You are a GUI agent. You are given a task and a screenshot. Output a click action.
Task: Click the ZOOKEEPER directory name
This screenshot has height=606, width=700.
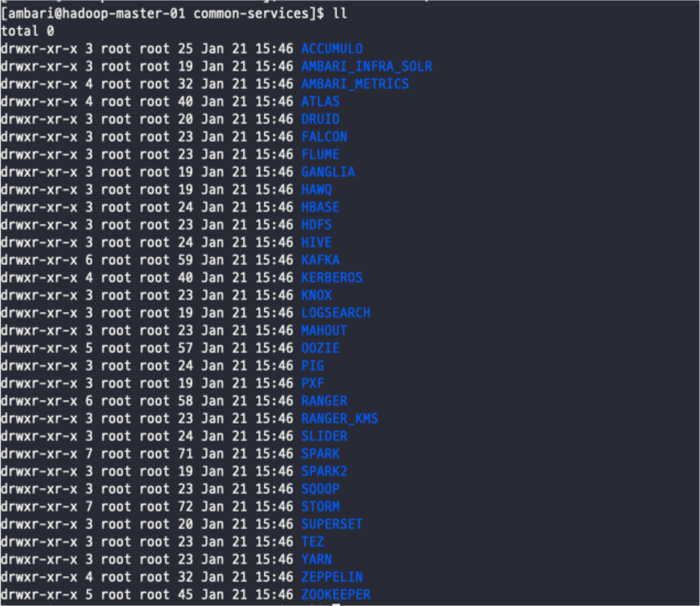pyautogui.click(x=335, y=594)
